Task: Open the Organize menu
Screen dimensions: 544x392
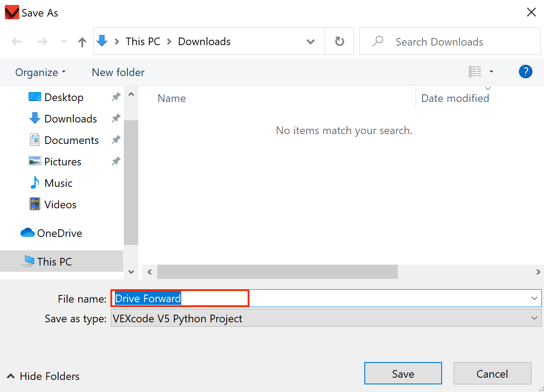Action: pos(40,72)
